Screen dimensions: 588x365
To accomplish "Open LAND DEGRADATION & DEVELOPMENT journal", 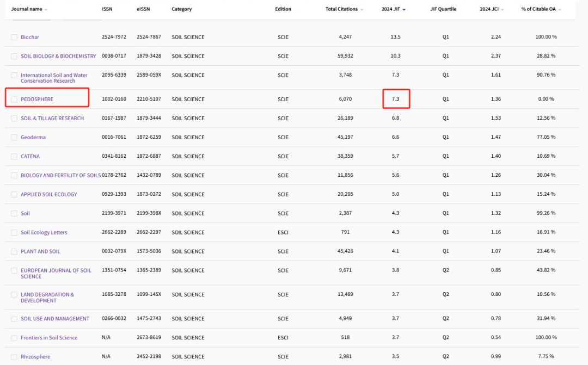I will [47, 298].
